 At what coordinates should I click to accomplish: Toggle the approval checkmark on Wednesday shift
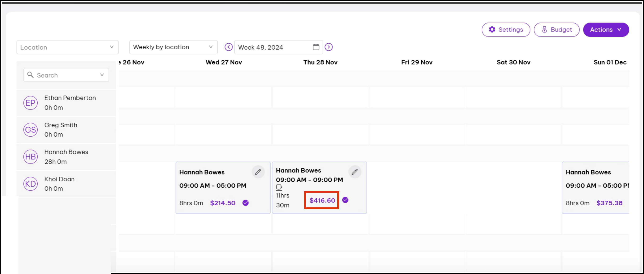(x=246, y=203)
